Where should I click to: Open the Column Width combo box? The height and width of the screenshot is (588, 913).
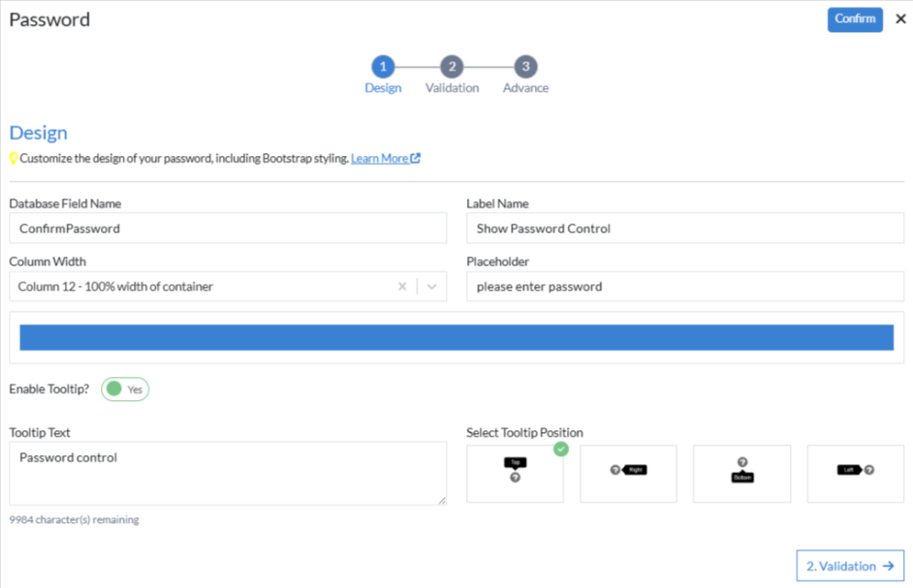[x=204, y=287]
